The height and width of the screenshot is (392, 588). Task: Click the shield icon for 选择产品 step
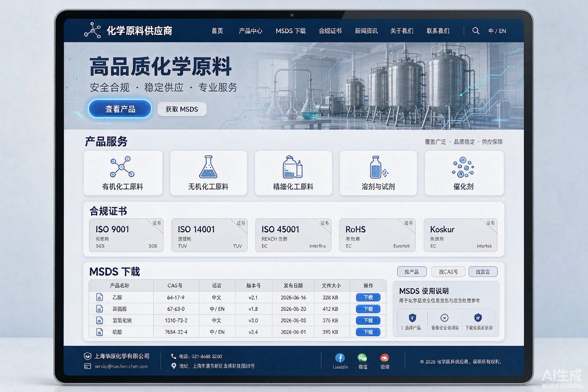[412, 318]
